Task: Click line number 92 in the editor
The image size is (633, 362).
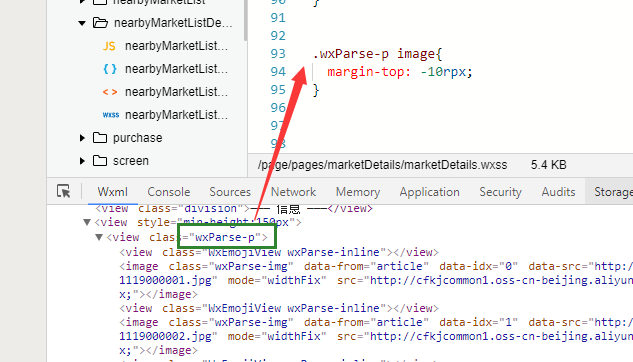Action: coord(278,36)
